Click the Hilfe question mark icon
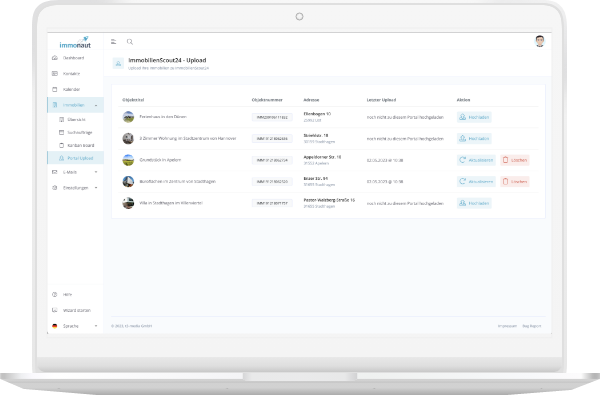 [x=55, y=295]
